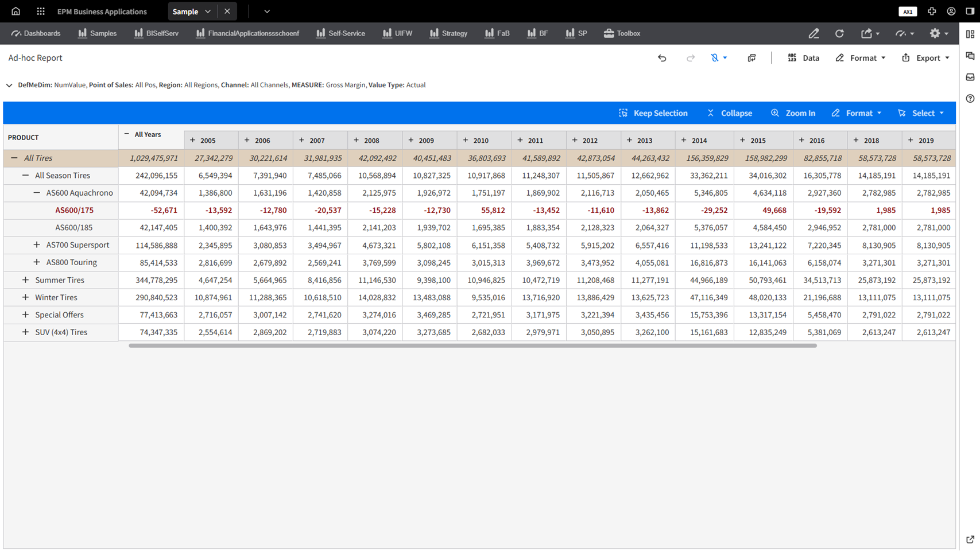Open the Select dropdown in blue bar
The width and height of the screenshot is (980, 551).
point(921,113)
